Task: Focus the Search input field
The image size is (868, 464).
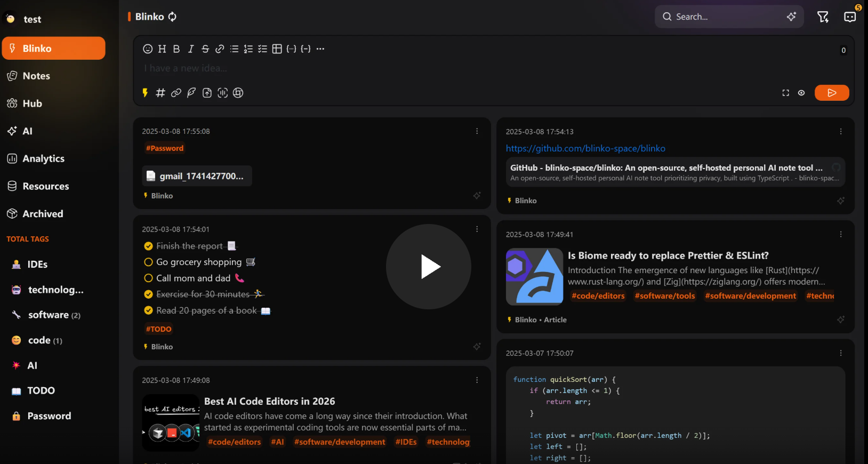Action: click(x=729, y=17)
